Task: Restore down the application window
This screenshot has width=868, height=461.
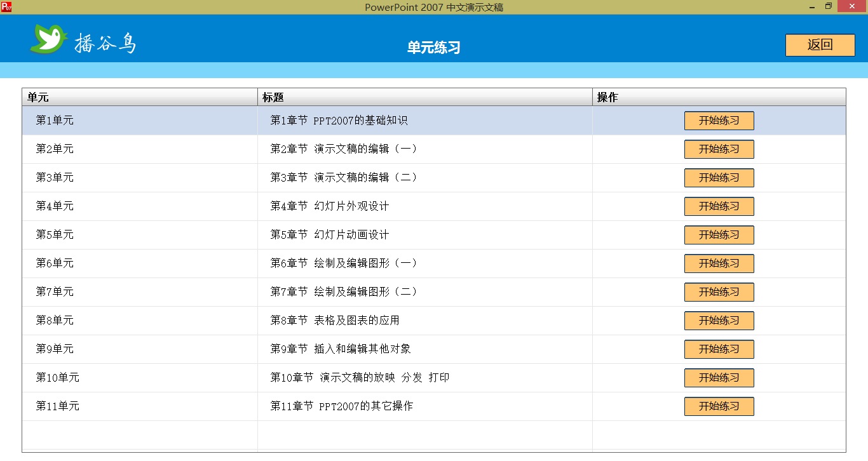Action: 828,6
